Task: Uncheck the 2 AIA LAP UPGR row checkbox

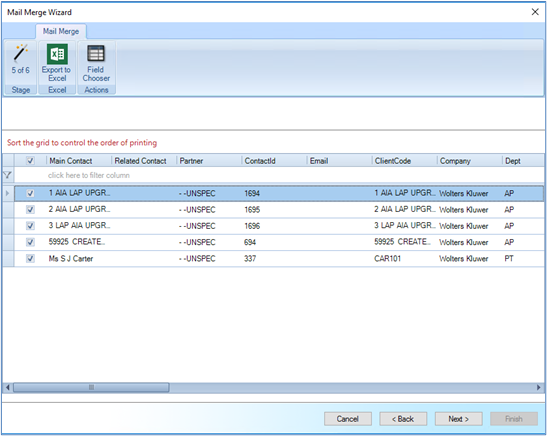Action: click(x=30, y=210)
